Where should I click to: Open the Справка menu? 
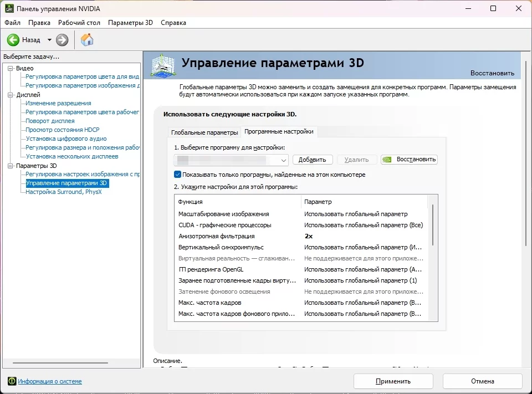[173, 23]
